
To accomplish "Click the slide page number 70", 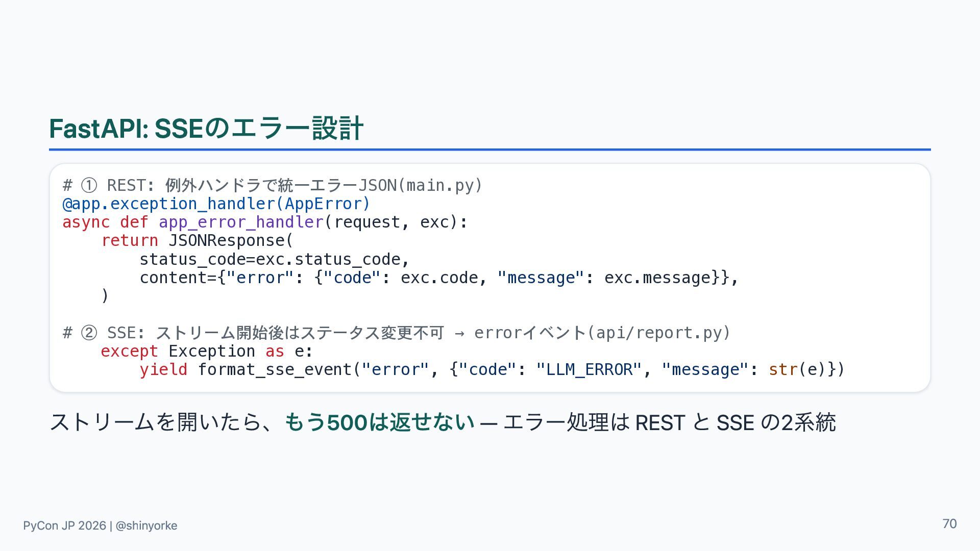I will point(949,524).
